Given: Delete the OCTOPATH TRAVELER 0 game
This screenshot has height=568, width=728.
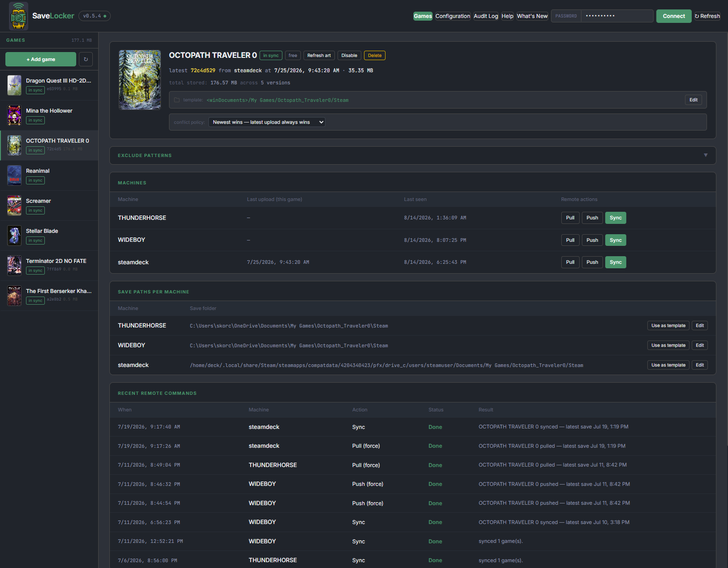Looking at the screenshot, I should [375, 56].
